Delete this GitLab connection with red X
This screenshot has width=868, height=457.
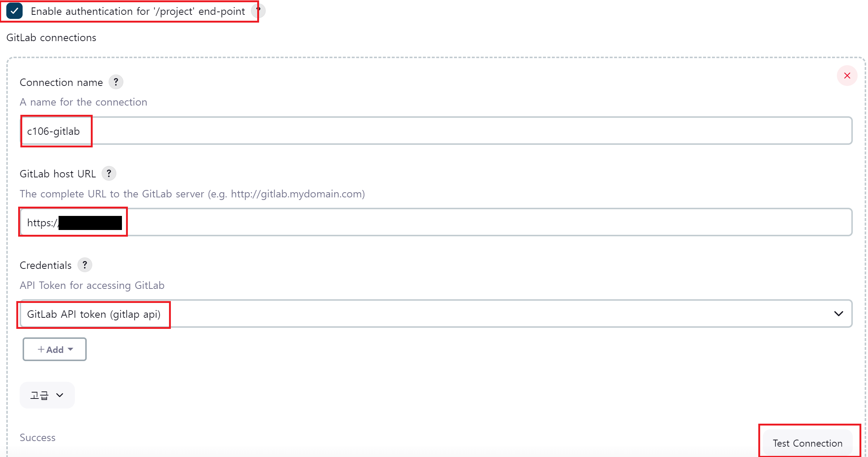coord(847,76)
